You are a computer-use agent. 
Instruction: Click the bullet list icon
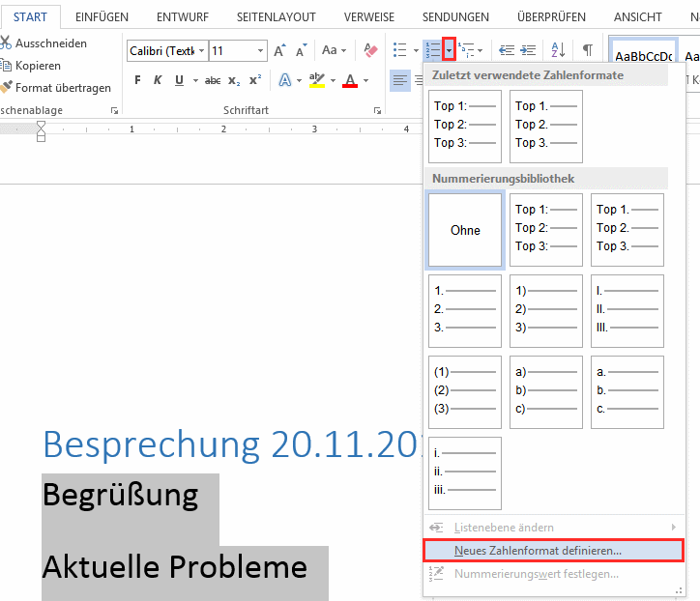coord(400,50)
